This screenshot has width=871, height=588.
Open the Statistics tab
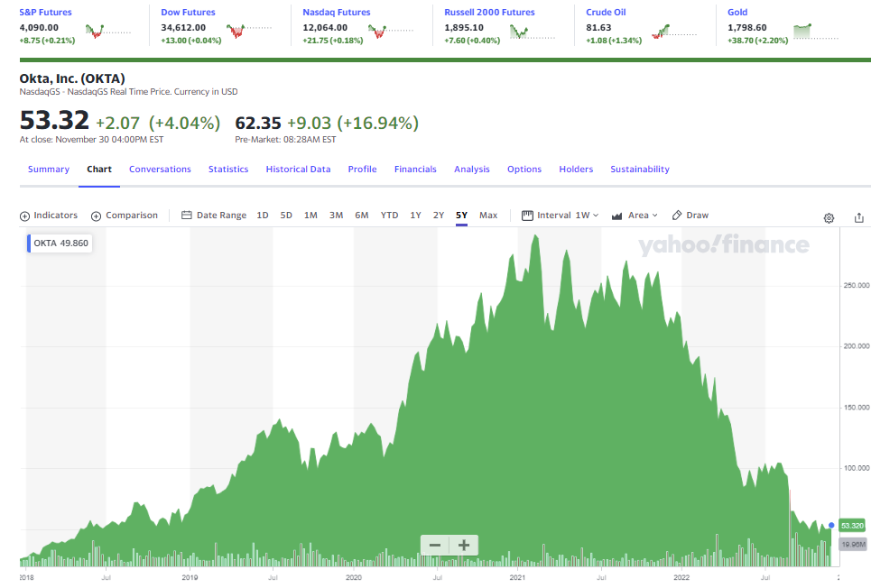pos(228,170)
